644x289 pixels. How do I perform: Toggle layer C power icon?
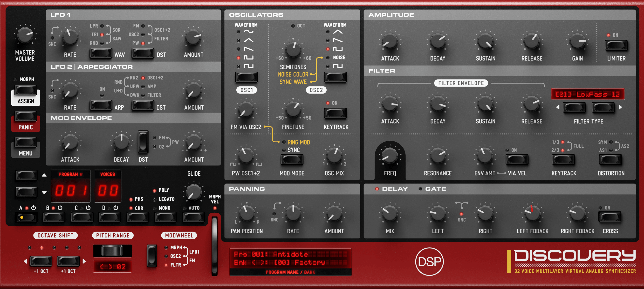88,208
